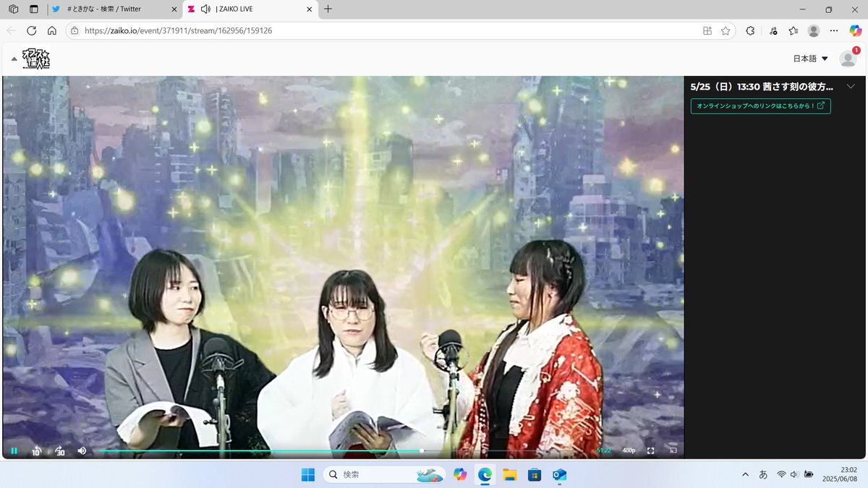Collapse header using the small triangle
868x488 pixels.
tap(14, 59)
